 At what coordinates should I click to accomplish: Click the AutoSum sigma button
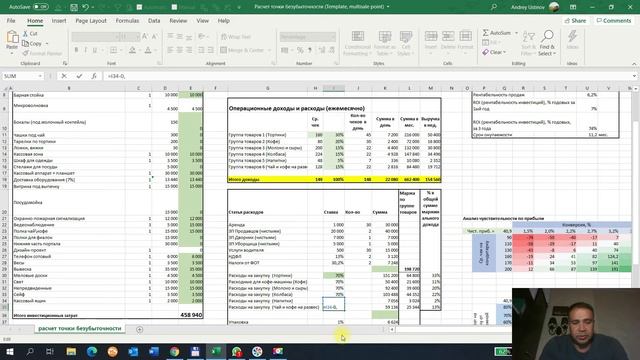point(496,33)
